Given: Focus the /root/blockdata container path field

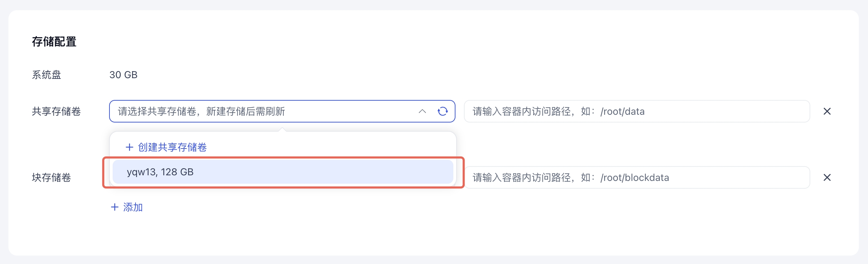Looking at the screenshot, I should coord(636,177).
